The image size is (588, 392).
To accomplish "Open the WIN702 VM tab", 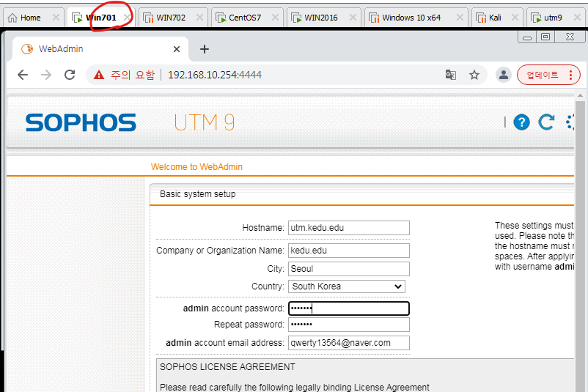I will [x=171, y=18].
